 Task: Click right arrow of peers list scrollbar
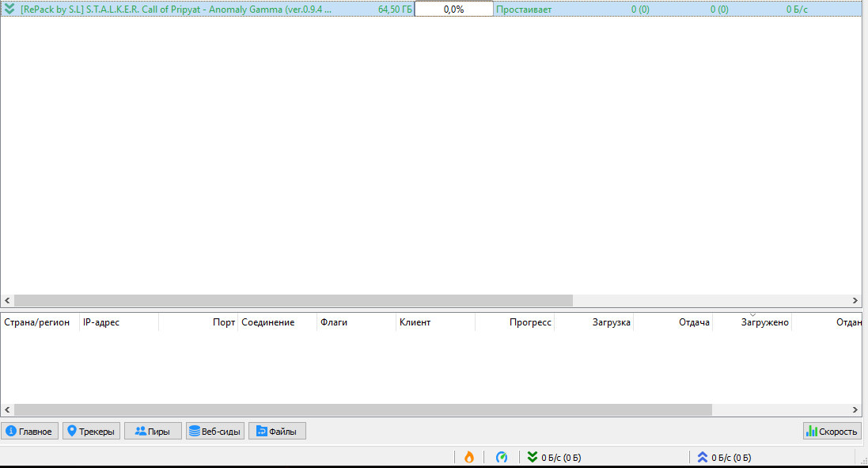[855, 410]
